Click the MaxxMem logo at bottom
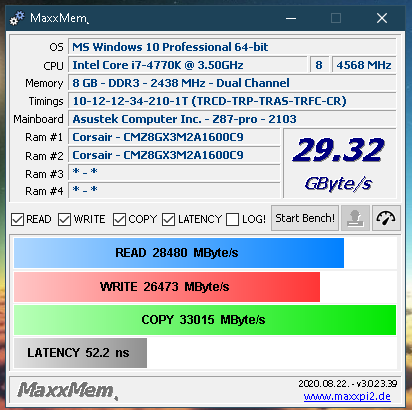 (x=67, y=390)
